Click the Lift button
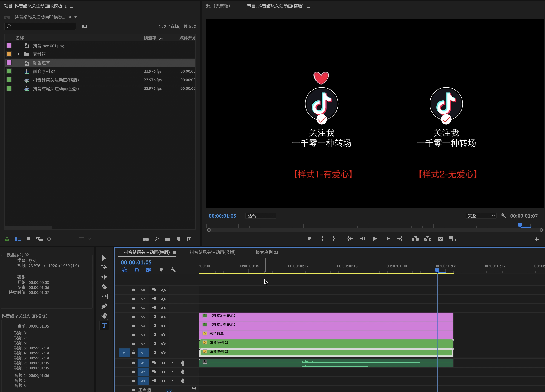The height and width of the screenshot is (392, 545). tap(415, 239)
